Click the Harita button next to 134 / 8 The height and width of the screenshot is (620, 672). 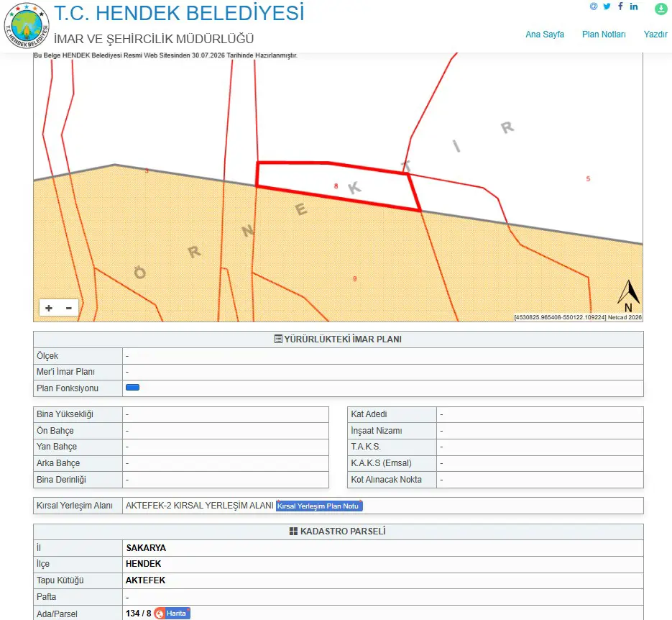172,613
